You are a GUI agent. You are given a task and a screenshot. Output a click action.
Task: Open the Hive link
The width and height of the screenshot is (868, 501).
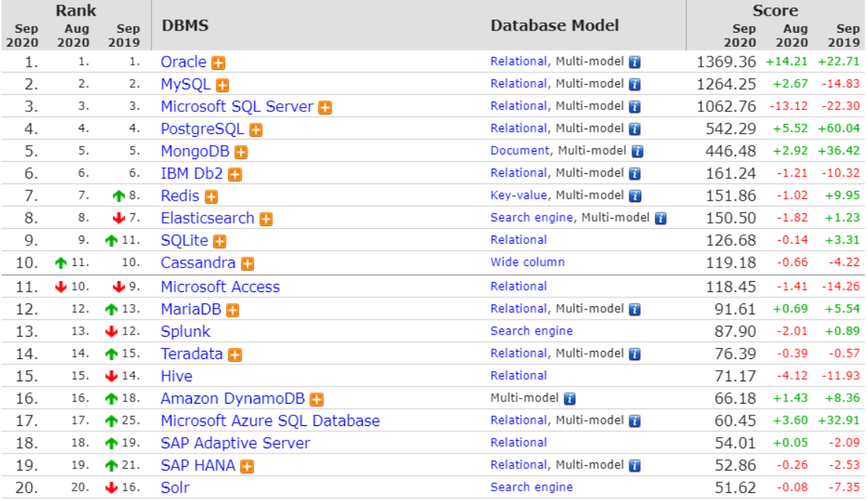177,376
